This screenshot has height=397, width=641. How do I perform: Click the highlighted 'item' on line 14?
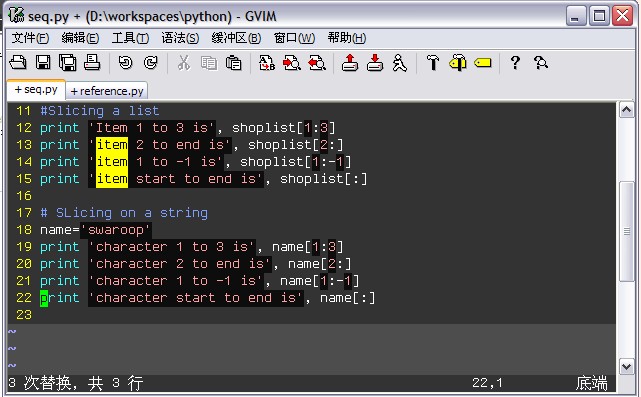(x=112, y=162)
